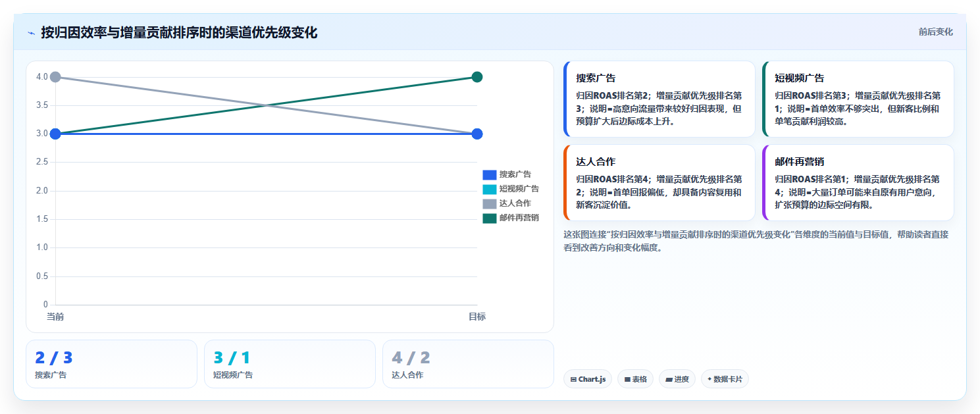Viewport: 980px width, 414px height.
Task: Open the 邮件再营销 description card
Action: pyautogui.click(x=858, y=182)
